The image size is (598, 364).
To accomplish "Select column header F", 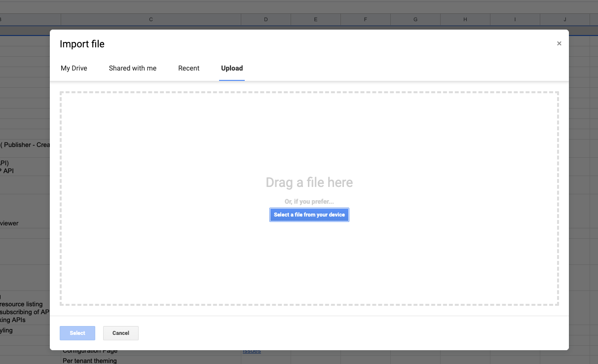I will (365, 19).
